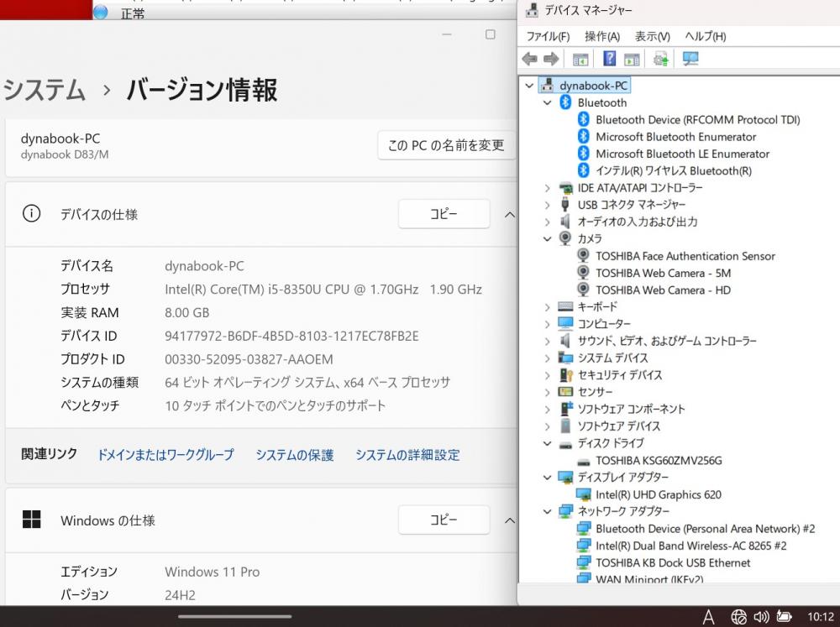Copy Windows specifications with コピー button
The width and height of the screenshot is (840, 627).
[x=444, y=520]
